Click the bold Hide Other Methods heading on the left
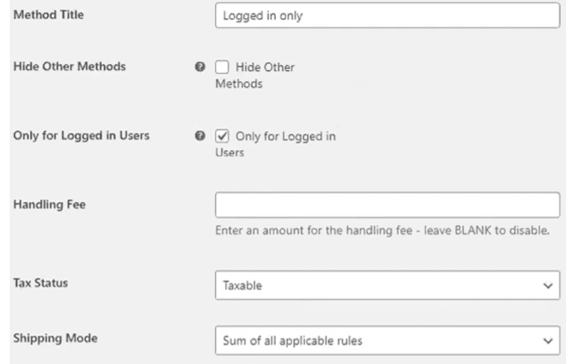588x364 pixels. point(69,66)
